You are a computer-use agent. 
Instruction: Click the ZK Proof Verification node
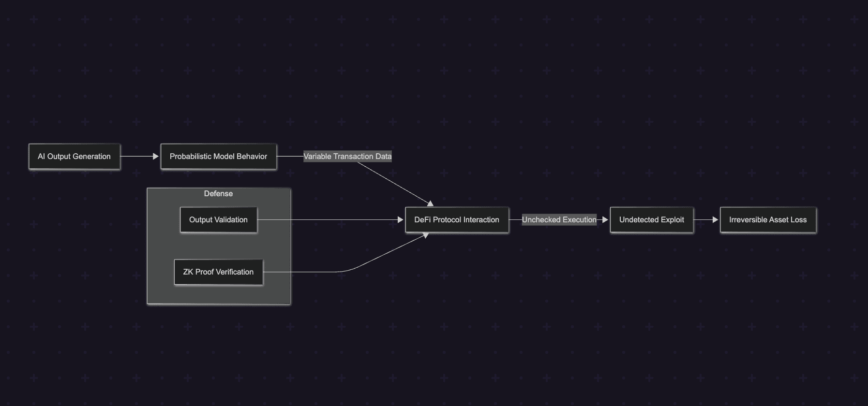point(218,272)
